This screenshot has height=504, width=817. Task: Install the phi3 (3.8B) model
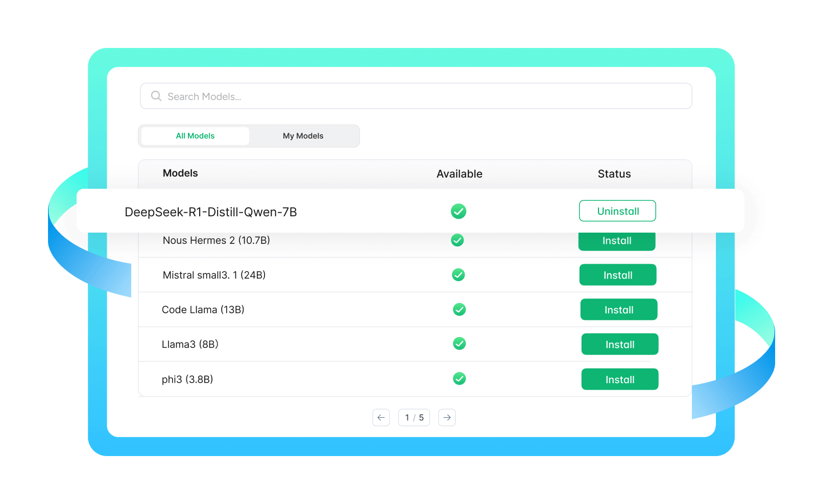[x=619, y=380]
